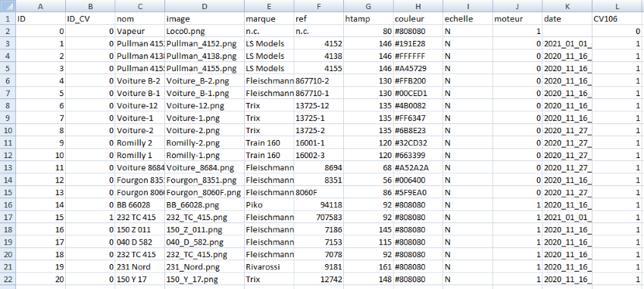The image size is (644, 289).
Task: Select the cell 'Romilly-2.png'
Action: point(205,143)
